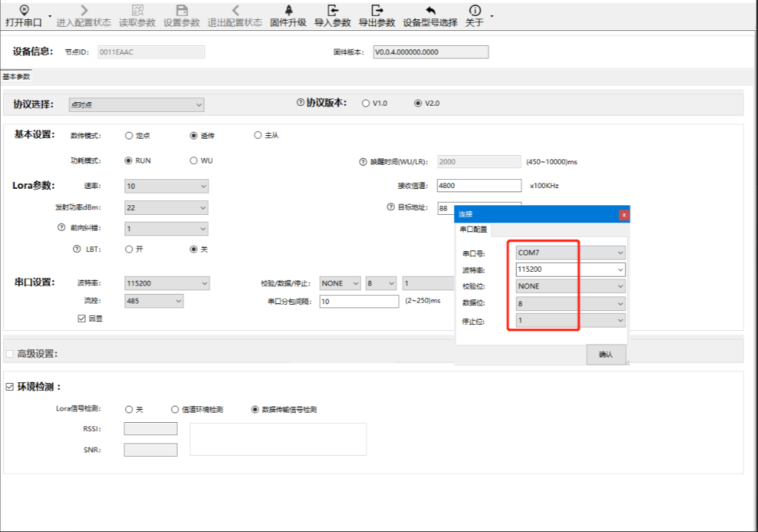Click the 导出参数 export parameters icon
The image size is (758, 532).
click(x=377, y=10)
